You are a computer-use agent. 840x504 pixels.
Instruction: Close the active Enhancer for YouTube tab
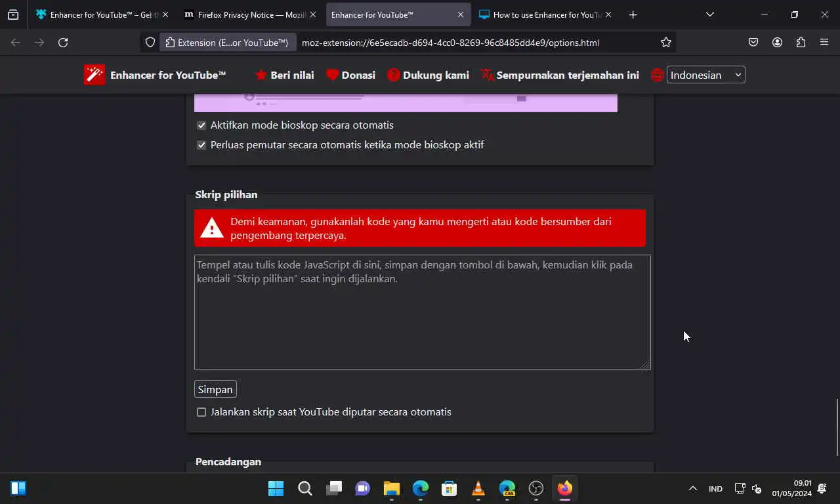click(461, 14)
